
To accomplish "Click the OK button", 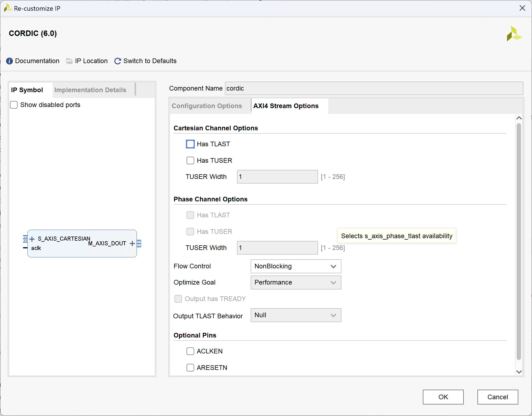I will [x=443, y=397].
